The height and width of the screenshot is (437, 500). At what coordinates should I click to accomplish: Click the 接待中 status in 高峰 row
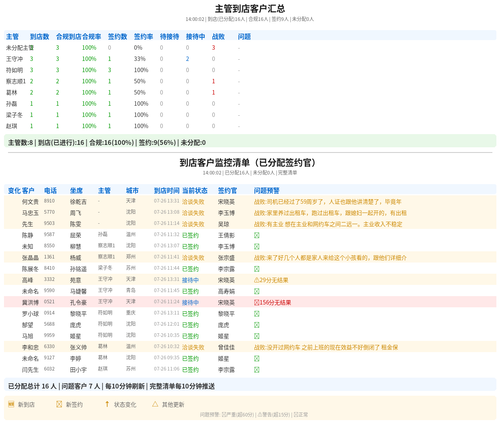pyautogui.click(x=190, y=280)
